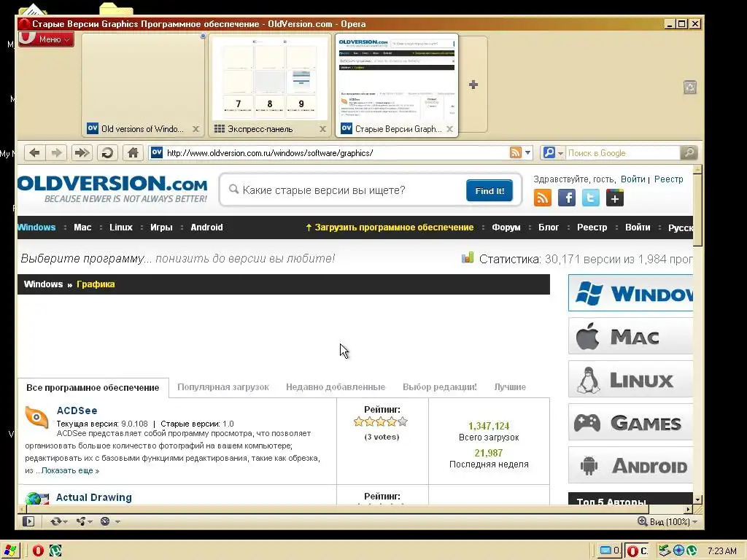This screenshot has width=747, height=560.
Task: Open a new tab with plus button
Action: click(x=473, y=85)
